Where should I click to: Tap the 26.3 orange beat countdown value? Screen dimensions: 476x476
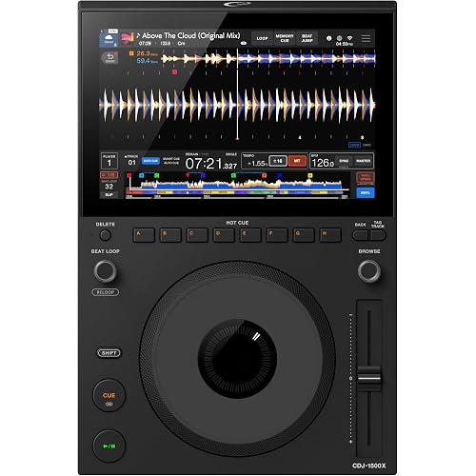point(145,53)
